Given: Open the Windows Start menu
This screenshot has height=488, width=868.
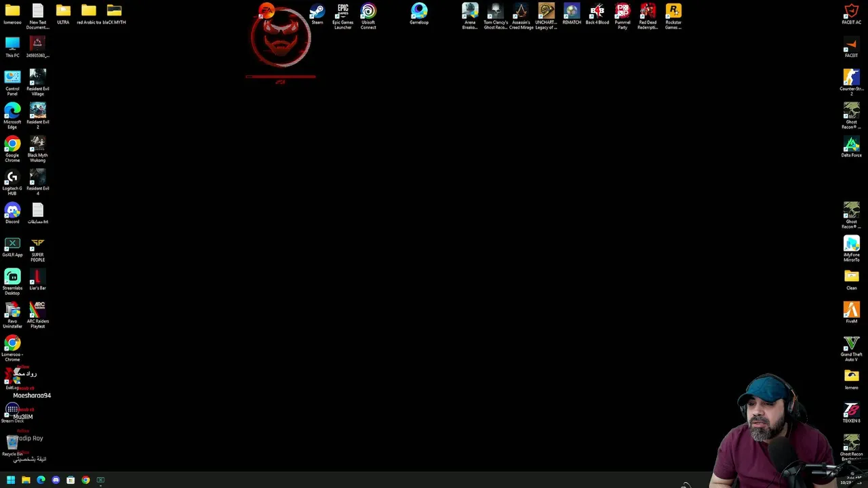Looking at the screenshot, I should pos(11,481).
